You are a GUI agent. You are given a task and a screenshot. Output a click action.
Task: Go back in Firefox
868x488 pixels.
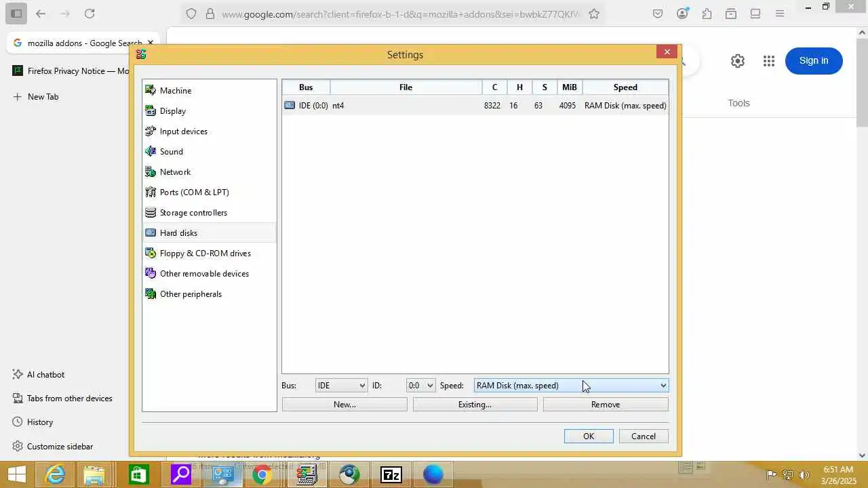(x=41, y=14)
